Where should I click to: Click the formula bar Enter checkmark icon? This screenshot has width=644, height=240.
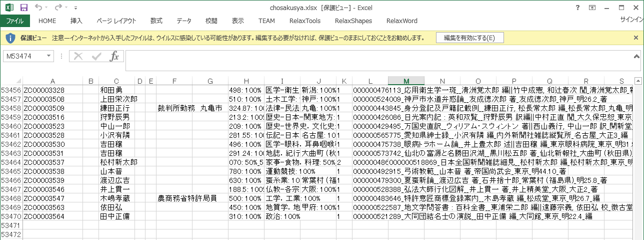[x=96, y=56]
